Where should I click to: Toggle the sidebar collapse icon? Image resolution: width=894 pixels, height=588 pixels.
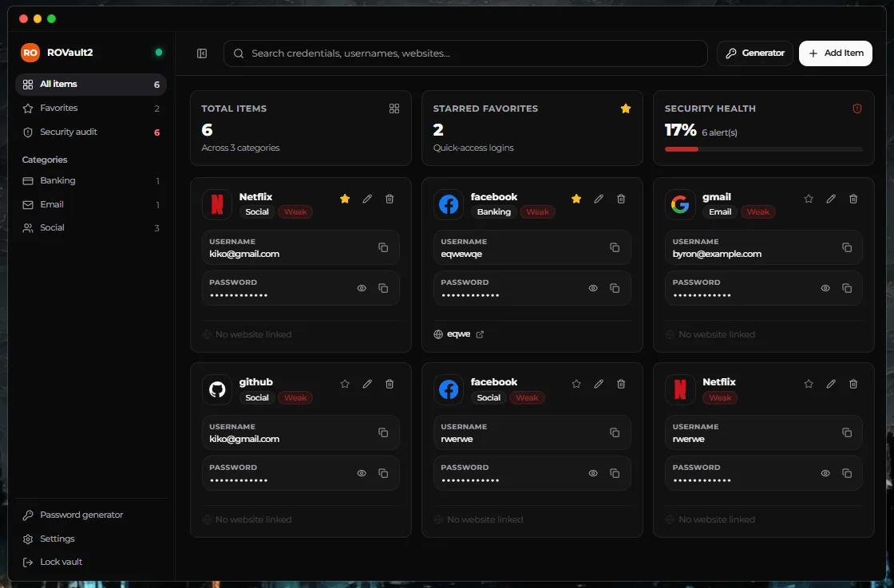click(202, 53)
